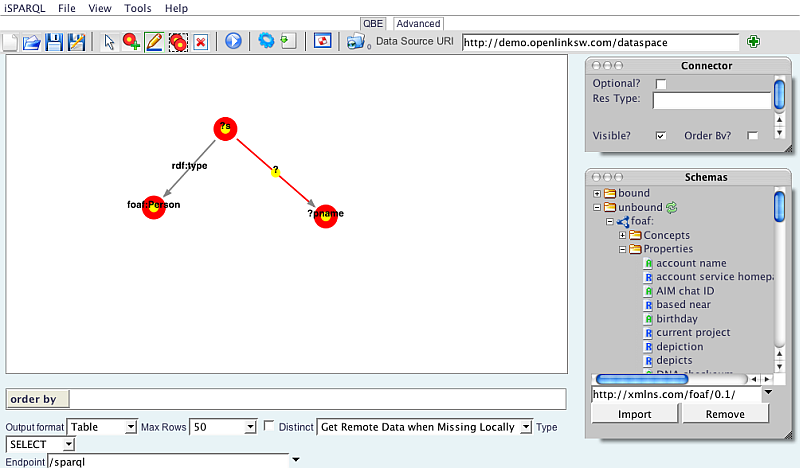Click the Remove button
The height and width of the screenshot is (468, 800).
point(725,414)
